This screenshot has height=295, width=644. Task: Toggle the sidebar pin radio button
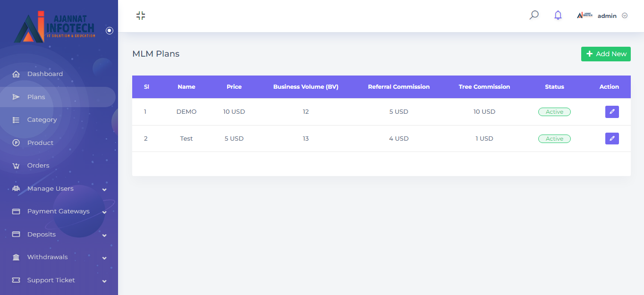click(x=110, y=31)
